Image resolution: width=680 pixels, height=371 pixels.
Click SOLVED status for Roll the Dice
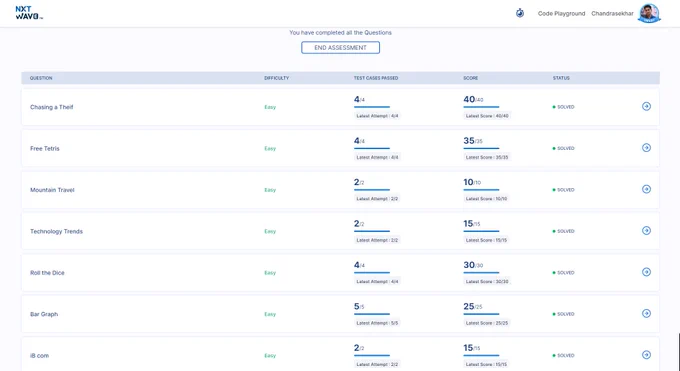click(x=563, y=273)
